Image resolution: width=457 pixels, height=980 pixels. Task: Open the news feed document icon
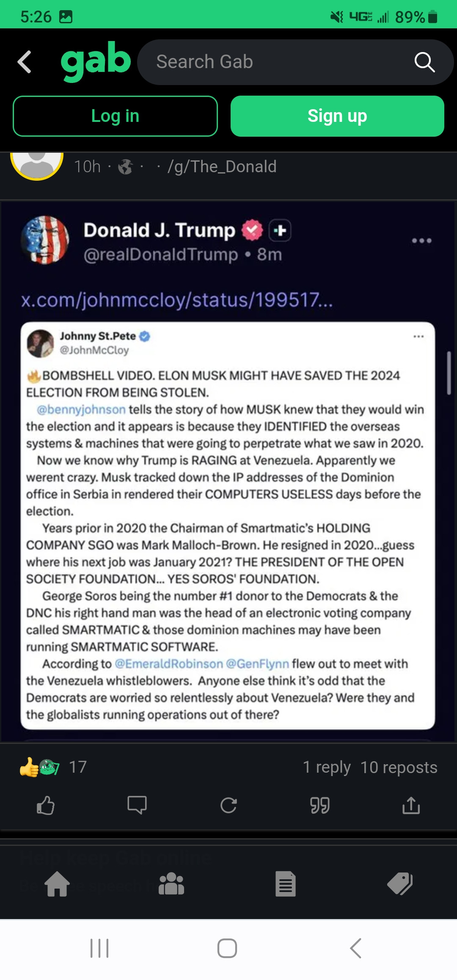click(x=286, y=884)
